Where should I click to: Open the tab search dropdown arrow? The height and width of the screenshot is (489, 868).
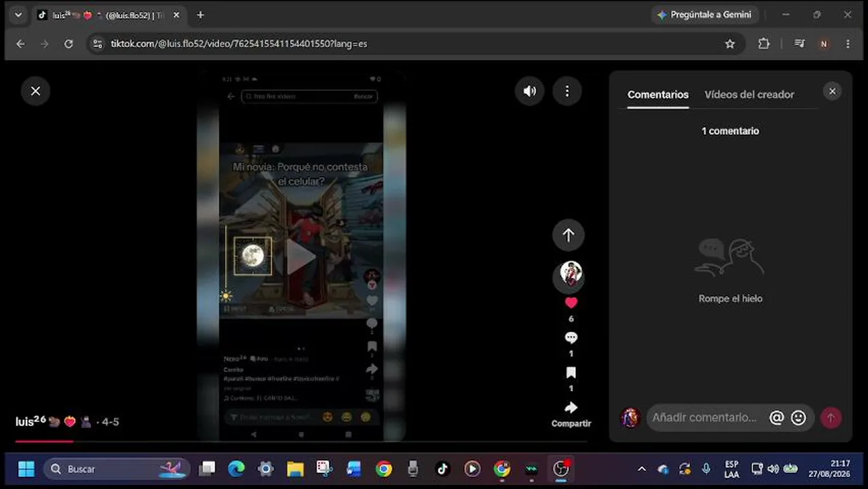(x=18, y=15)
